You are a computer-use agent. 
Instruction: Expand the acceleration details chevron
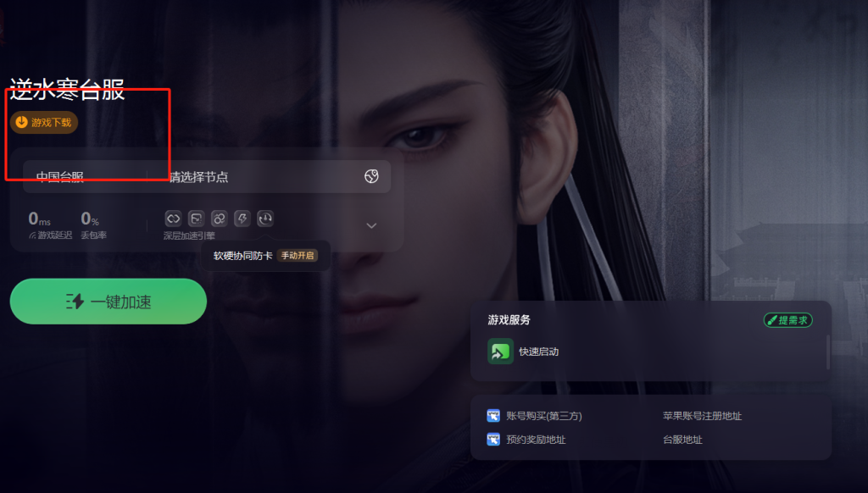(x=371, y=226)
